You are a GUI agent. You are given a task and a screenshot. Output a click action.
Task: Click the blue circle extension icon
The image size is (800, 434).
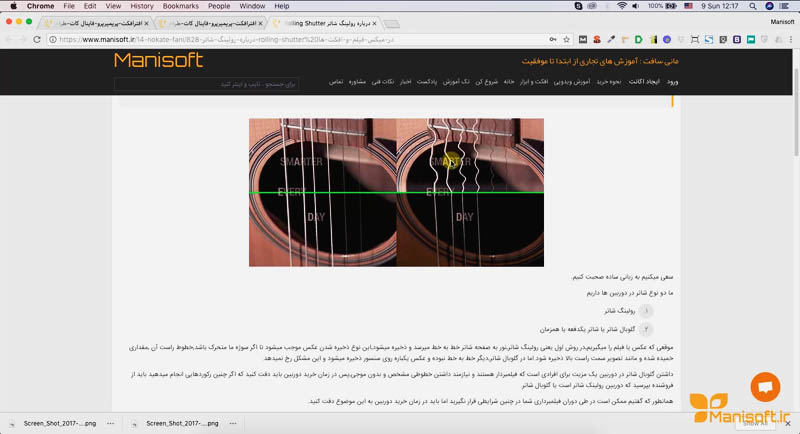click(667, 39)
